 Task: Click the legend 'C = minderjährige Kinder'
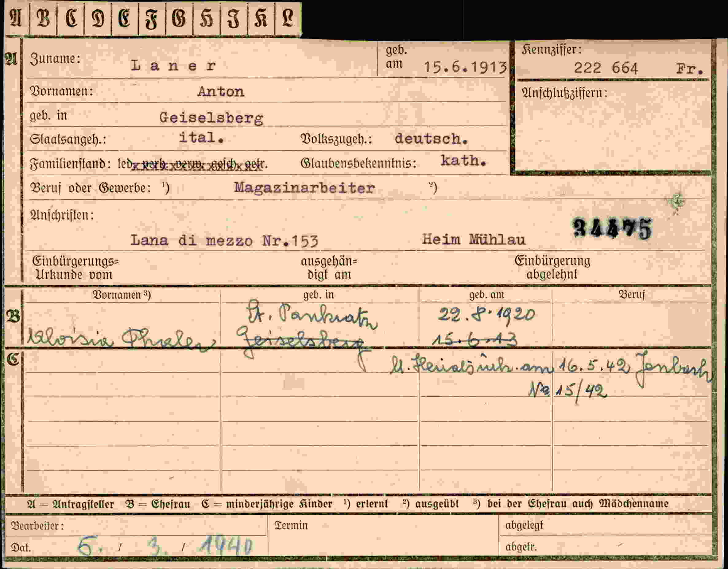pyautogui.click(x=267, y=504)
